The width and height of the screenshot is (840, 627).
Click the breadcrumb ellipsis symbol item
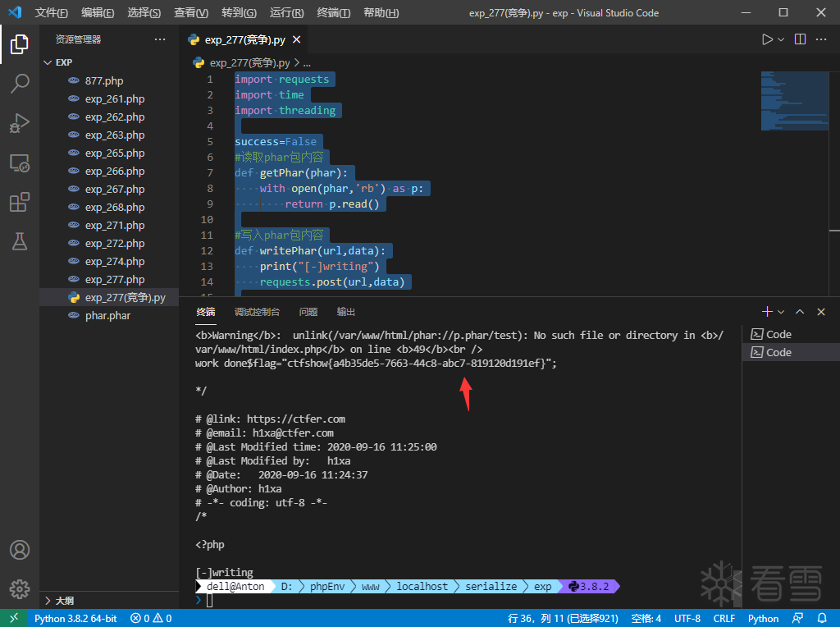(307, 62)
